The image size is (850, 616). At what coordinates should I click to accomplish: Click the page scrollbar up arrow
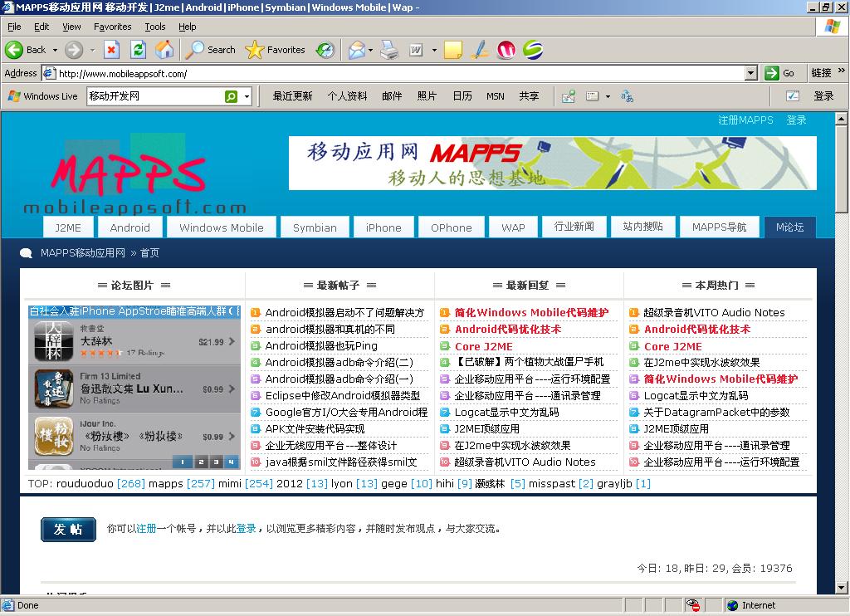click(842, 118)
